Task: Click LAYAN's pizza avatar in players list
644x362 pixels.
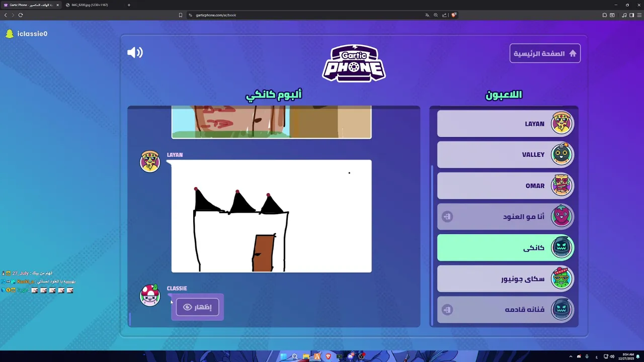Action: coord(561,123)
